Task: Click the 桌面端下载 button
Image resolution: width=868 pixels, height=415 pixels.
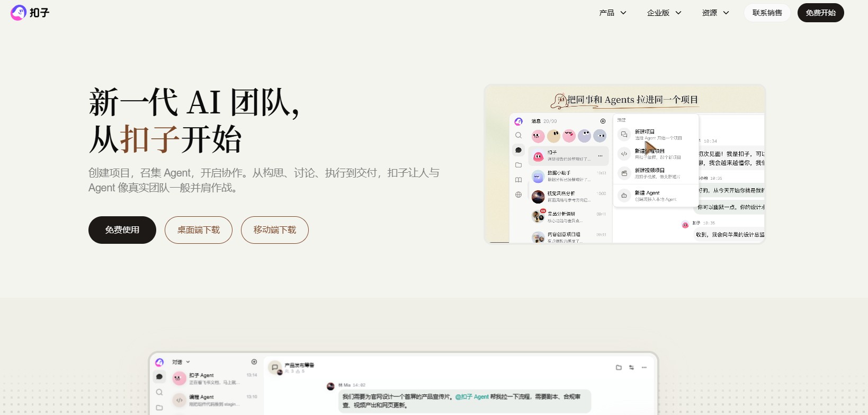Action: point(199,230)
